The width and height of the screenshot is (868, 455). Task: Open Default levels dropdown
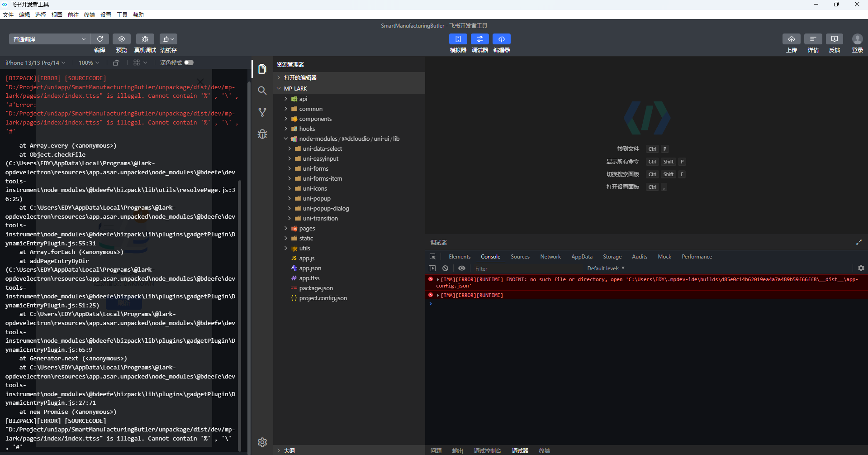pyautogui.click(x=605, y=268)
